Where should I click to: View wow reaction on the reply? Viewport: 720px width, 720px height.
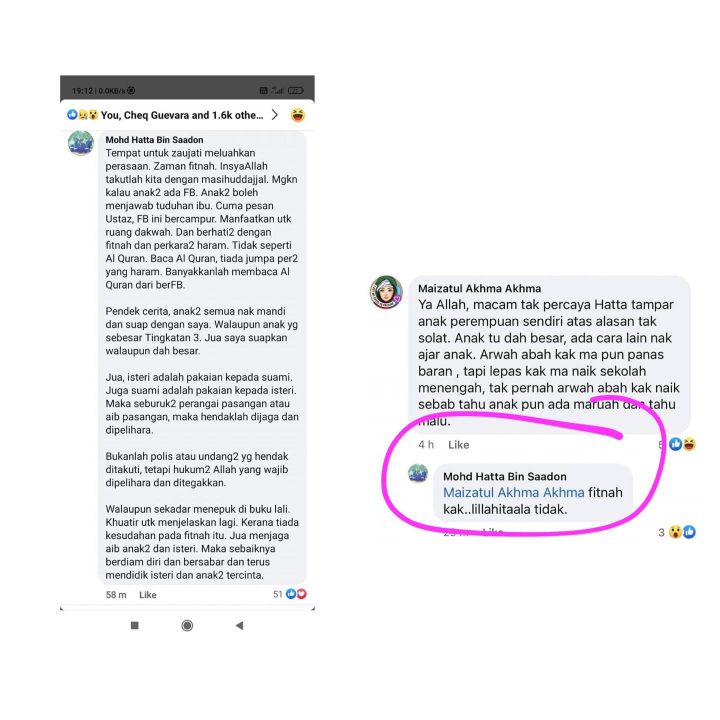pyautogui.click(x=675, y=532)
